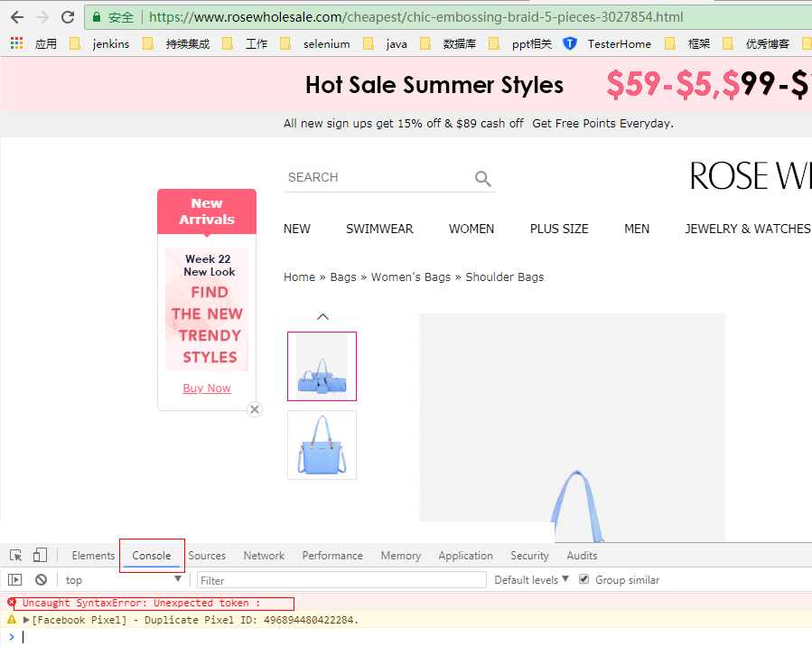Open the 优秀博客 bookmark folder
The width and height of the screenshot is (812, 647).
756,44
